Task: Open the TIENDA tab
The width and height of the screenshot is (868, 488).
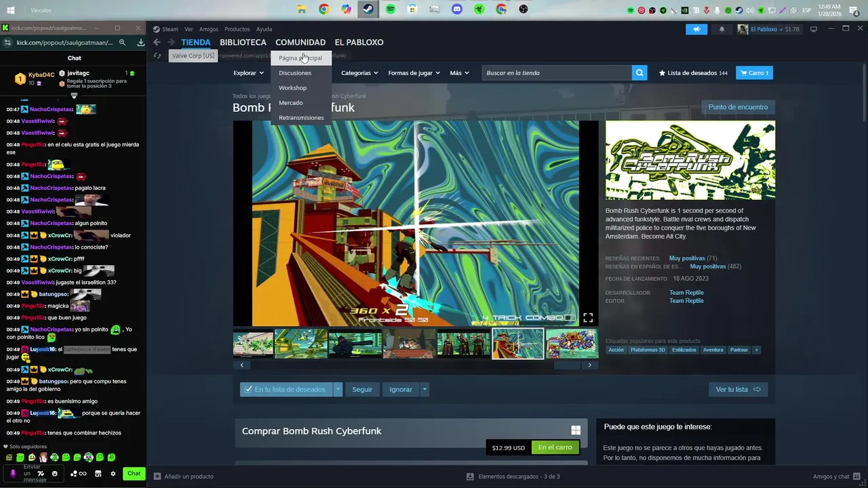Action: click(x=196, y=42)
